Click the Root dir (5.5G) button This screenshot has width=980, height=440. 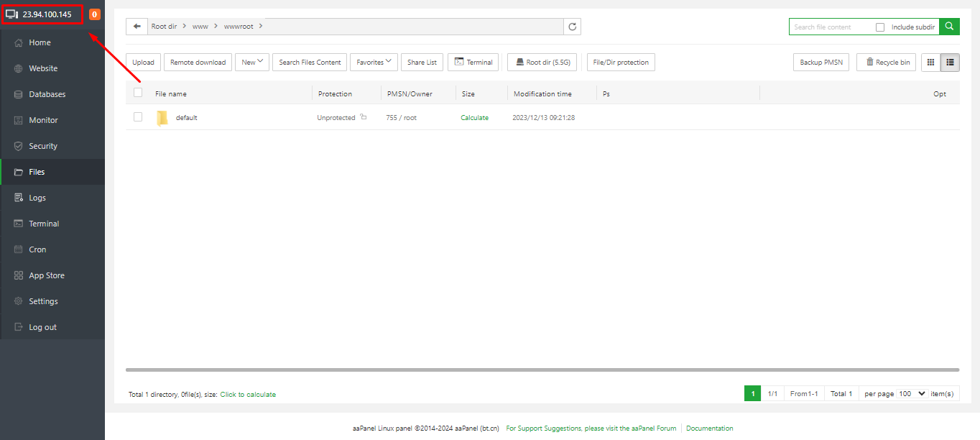(x=542, y=63)
